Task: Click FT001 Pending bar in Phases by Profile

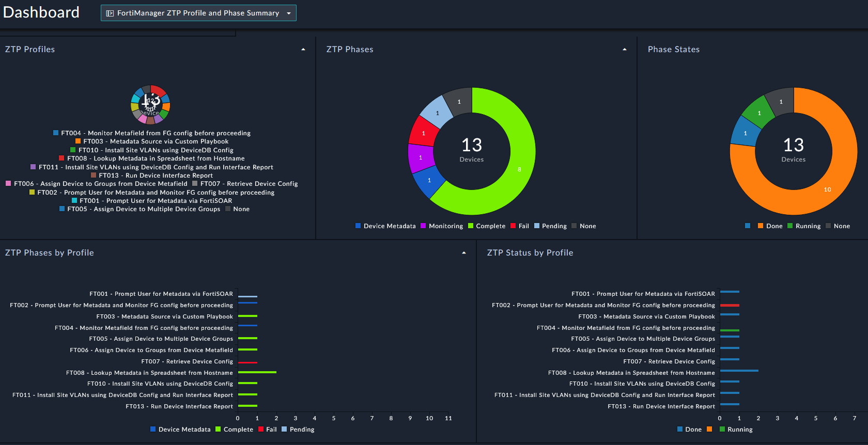Action: click(x=248, y=296)
